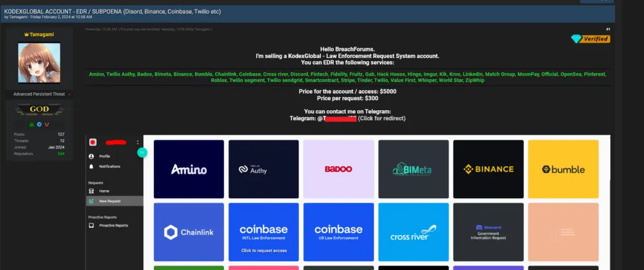Click 'Advanced Persistent Threat' user title
Image resolution: width=644 pixels, height=270 pixels.
click(x=39, y=94)
